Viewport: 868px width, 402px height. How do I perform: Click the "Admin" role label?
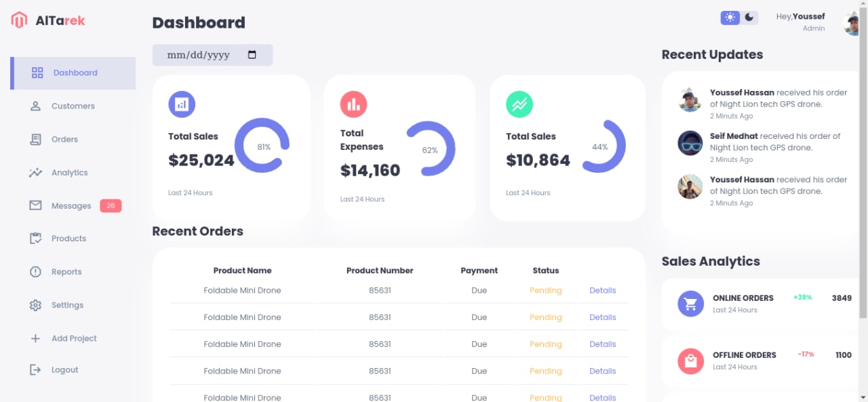coord(814,28)
